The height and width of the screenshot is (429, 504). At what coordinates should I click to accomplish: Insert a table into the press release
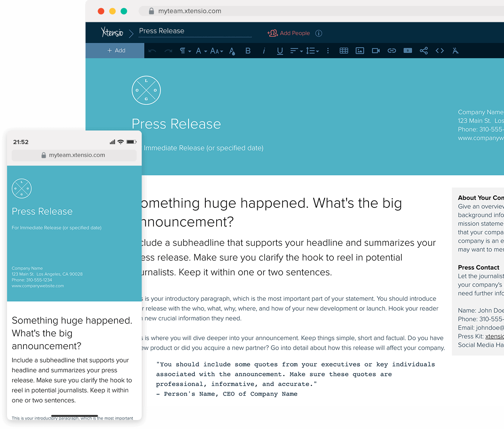coord(344,50)
